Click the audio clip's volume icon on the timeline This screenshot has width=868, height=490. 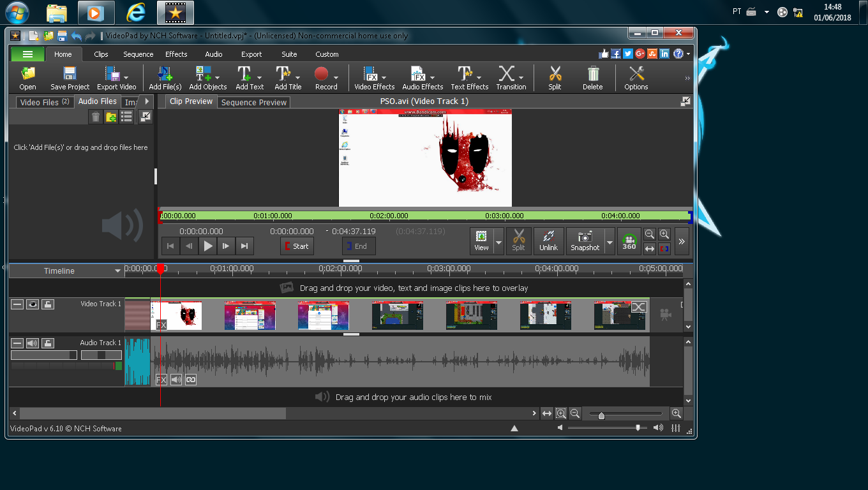(176, 380)
